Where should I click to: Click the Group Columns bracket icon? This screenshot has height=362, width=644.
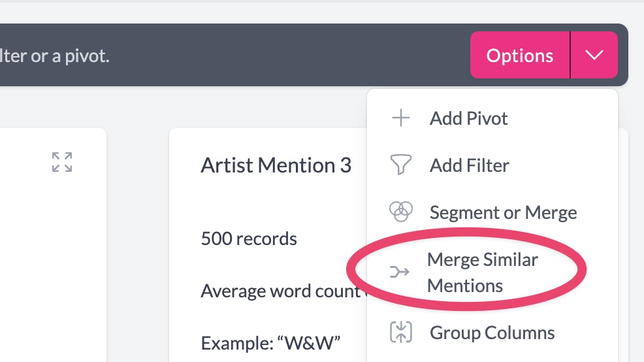(x=400, y=333)
